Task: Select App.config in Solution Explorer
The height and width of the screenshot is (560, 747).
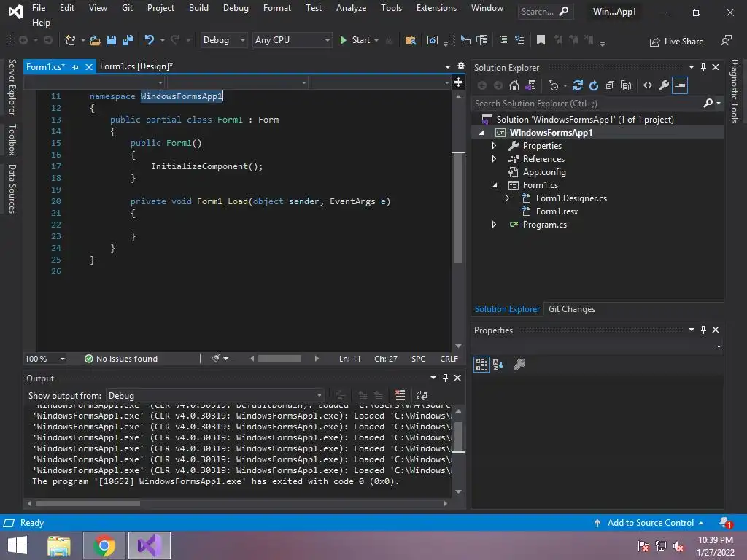Action: 544,172
